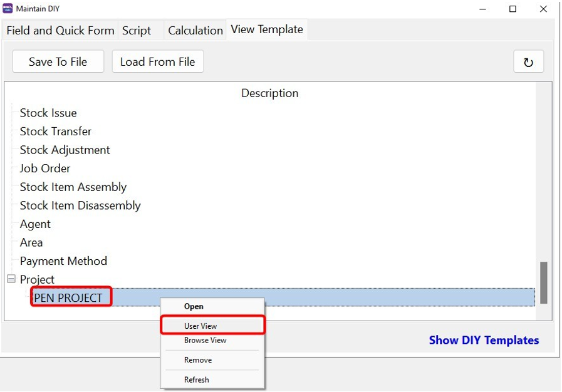Open the Script tab
The width and height of the screenshot is (562, 392).
pos(137,30)
